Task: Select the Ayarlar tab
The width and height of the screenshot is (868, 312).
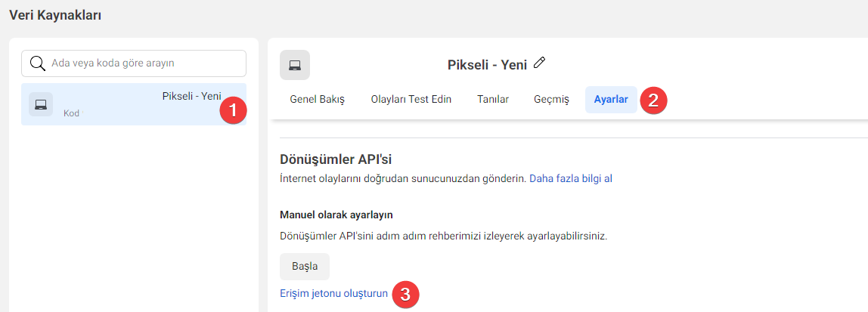Action: (x=611, y=100)
